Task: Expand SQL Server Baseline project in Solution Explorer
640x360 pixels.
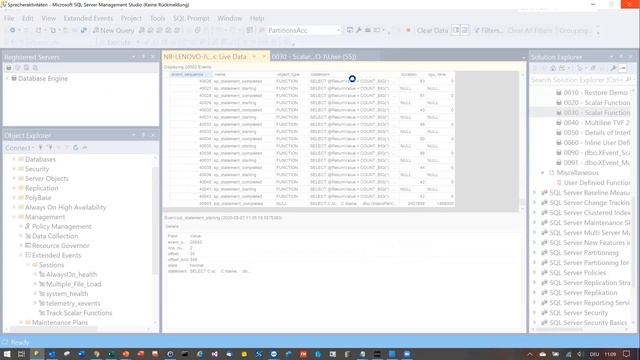Action: 535,193
